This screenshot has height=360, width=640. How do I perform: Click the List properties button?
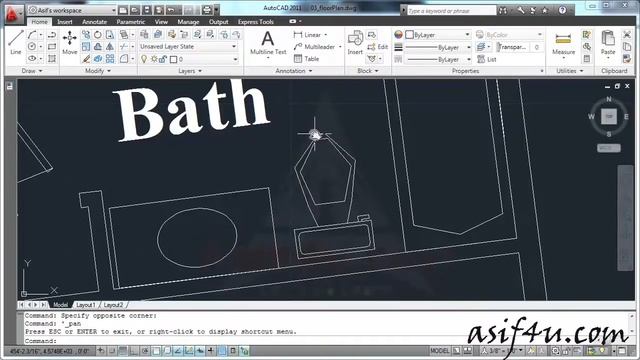pyautogui.click(x=487, y=60)
